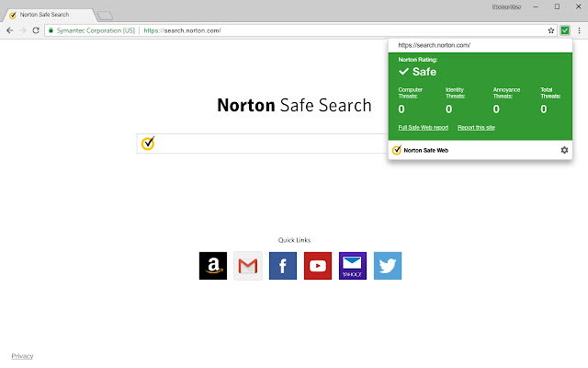Click the Norton Safe Web extension icon
Image resolution: width=588 pixels, height=368 pixels.
pyautogui.click(x=565, y=30)
